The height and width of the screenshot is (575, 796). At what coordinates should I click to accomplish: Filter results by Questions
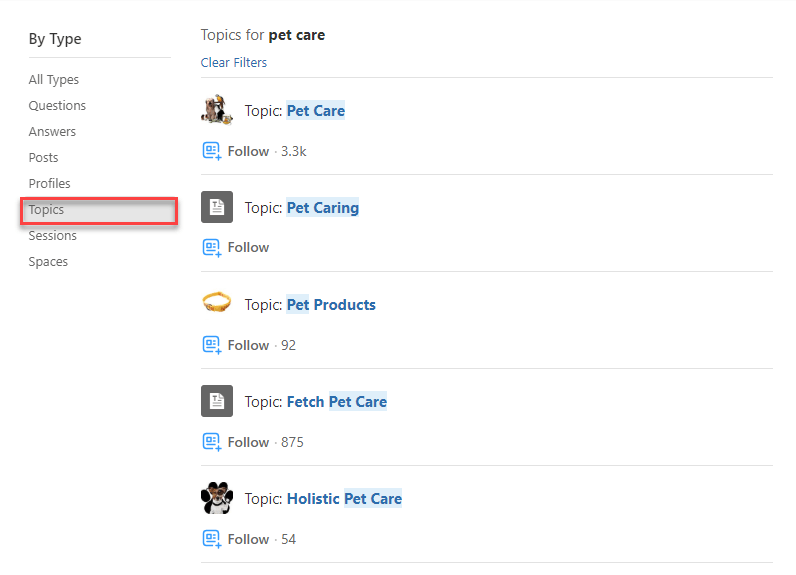click(x=57, y=106)
